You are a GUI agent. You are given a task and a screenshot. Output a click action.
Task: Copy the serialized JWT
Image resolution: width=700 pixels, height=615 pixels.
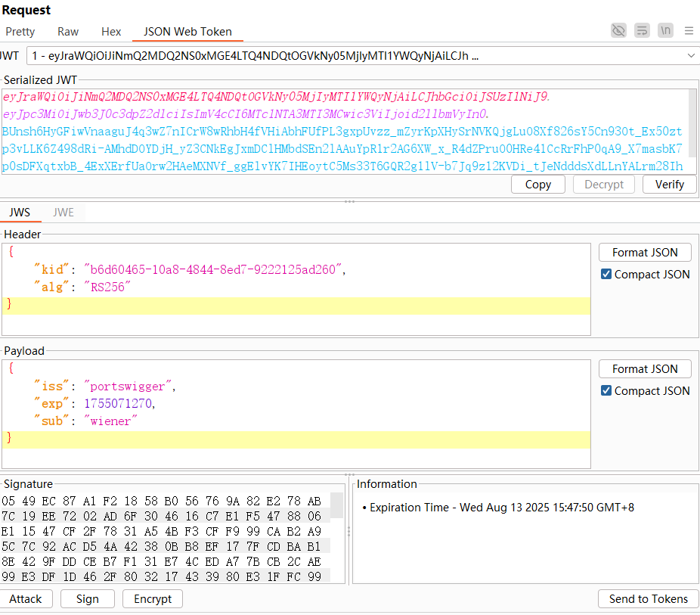point(538,185)
